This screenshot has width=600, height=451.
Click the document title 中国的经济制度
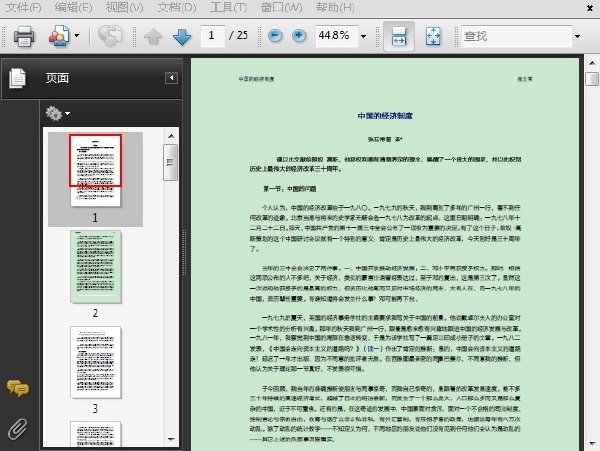385,116
